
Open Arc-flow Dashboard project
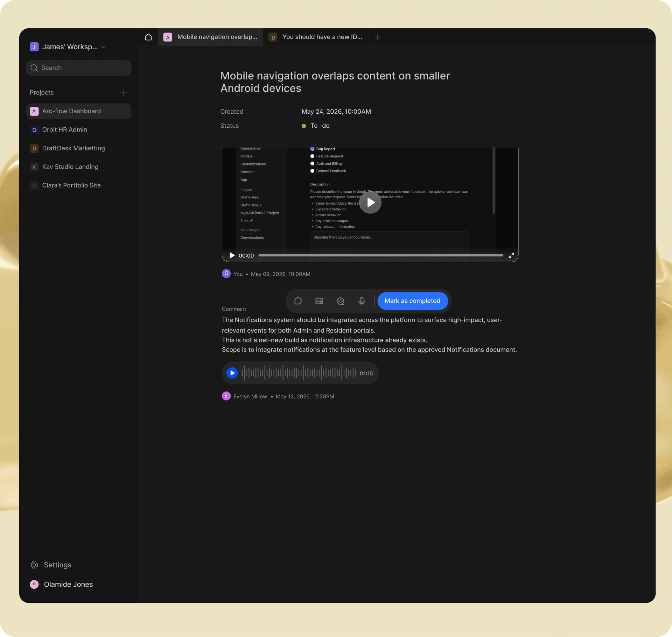(79, 111)
